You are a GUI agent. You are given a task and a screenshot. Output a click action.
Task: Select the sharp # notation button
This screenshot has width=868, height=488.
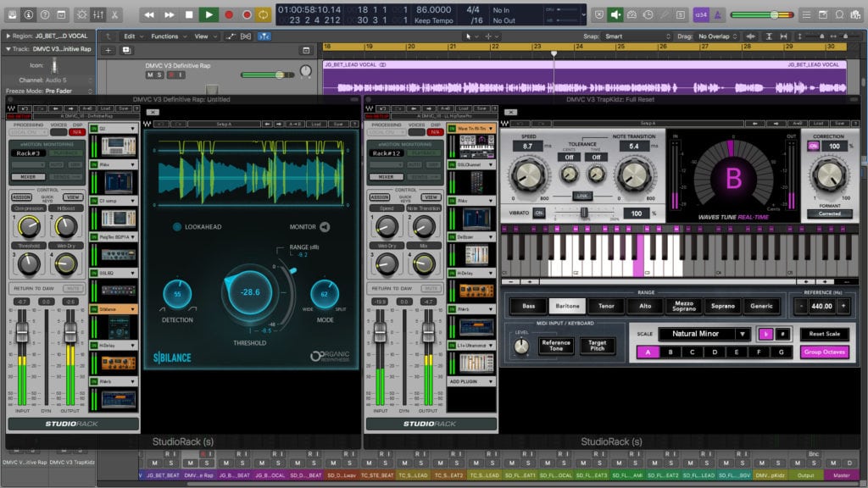coord(782,334)
